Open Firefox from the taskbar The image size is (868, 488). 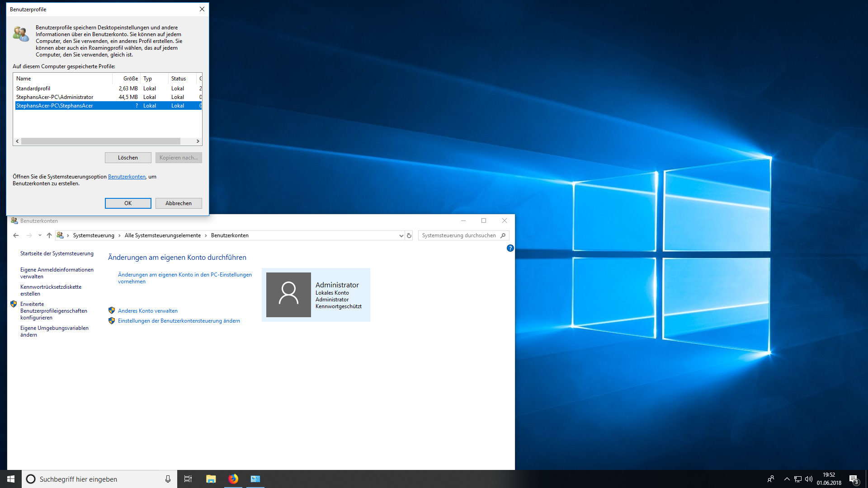[x=233, y=479]
